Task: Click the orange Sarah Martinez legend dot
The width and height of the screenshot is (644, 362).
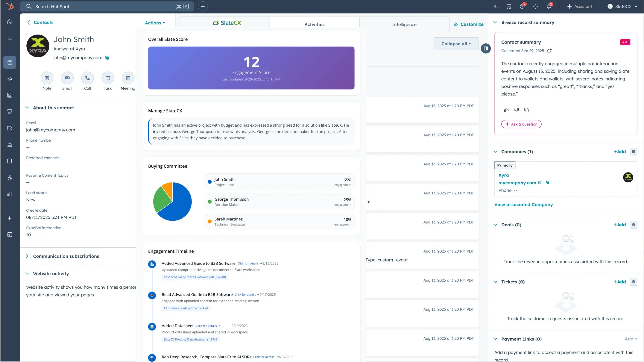Action: pos(210,222)
